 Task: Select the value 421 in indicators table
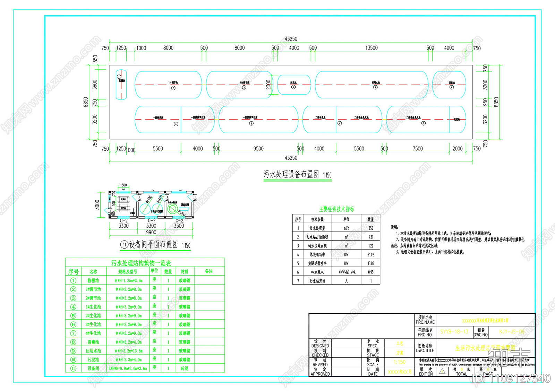click(x=371, y=237)
